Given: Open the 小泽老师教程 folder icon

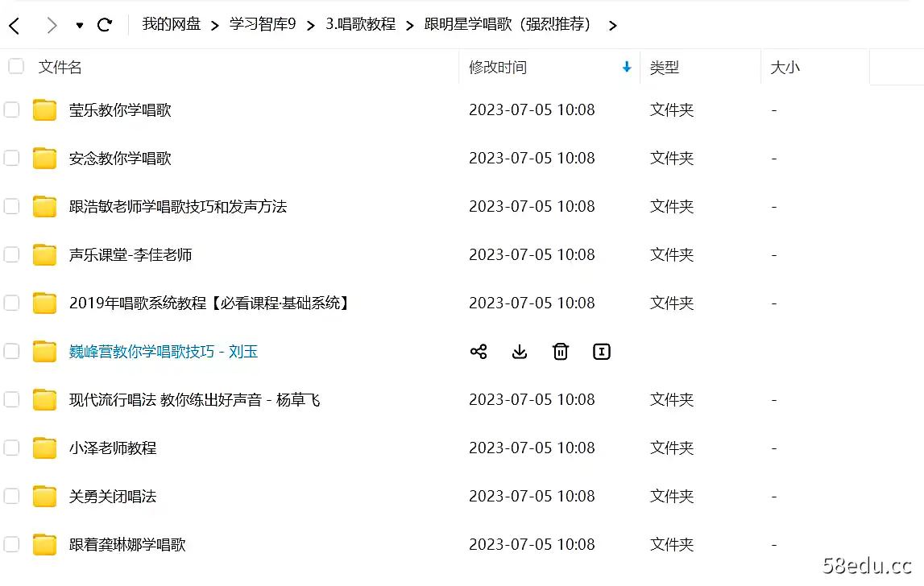Looking at the screenshot, I should [44, 448].
